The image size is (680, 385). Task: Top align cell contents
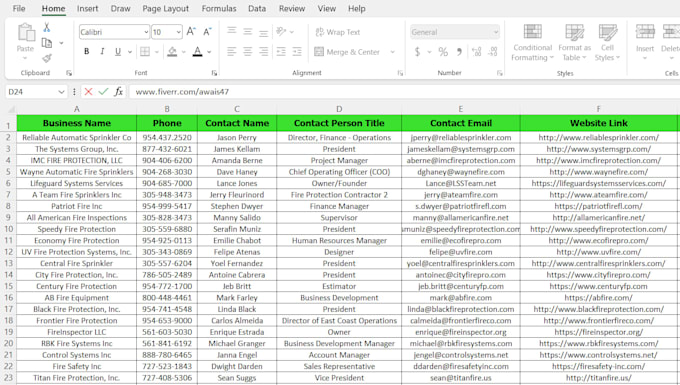click(x=232, y=32)
